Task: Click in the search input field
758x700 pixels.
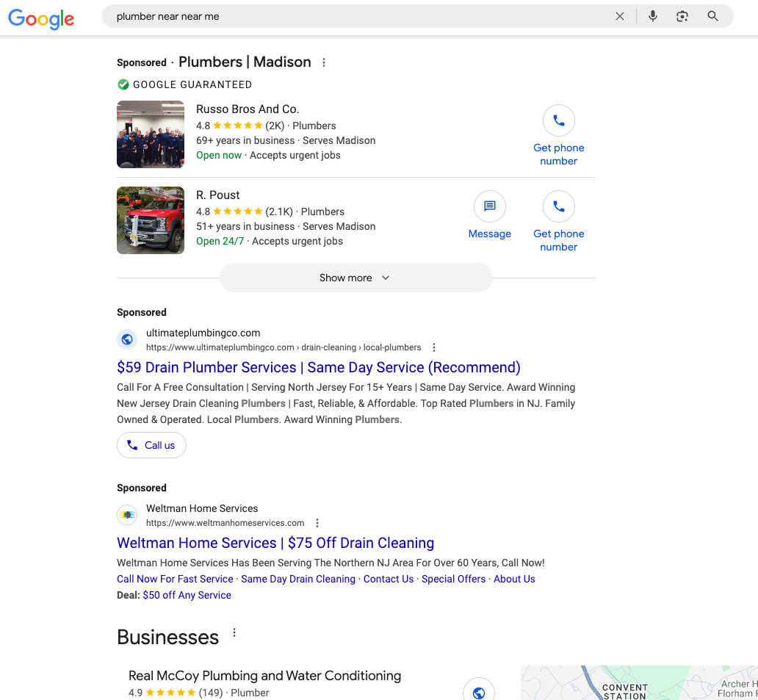Action: [358, 16]
